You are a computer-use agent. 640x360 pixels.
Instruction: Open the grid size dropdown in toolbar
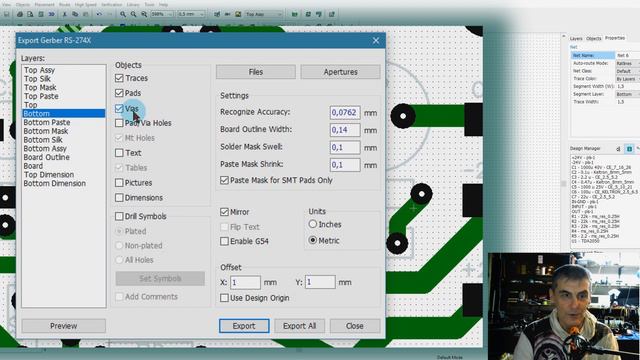coord(191,14)
